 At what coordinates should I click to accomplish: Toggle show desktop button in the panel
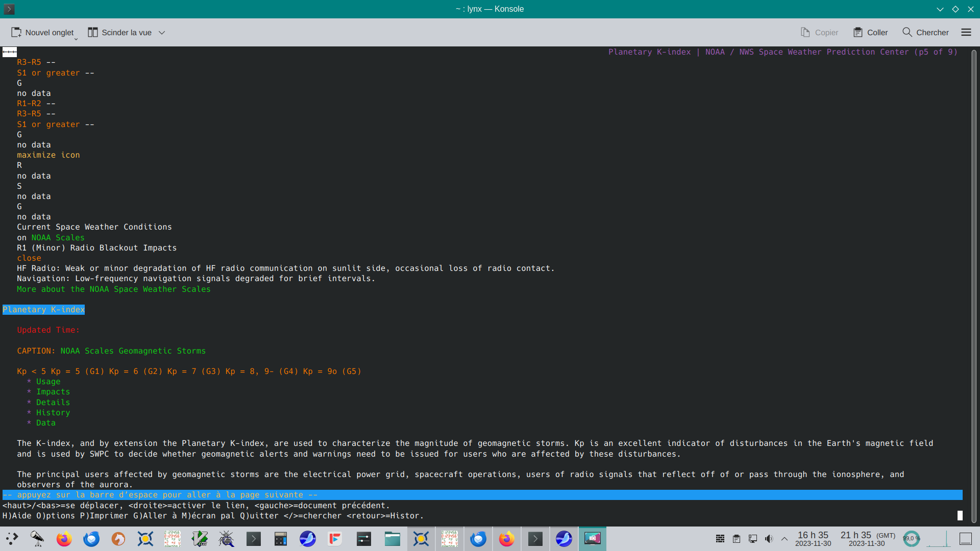tap(965, 539)
